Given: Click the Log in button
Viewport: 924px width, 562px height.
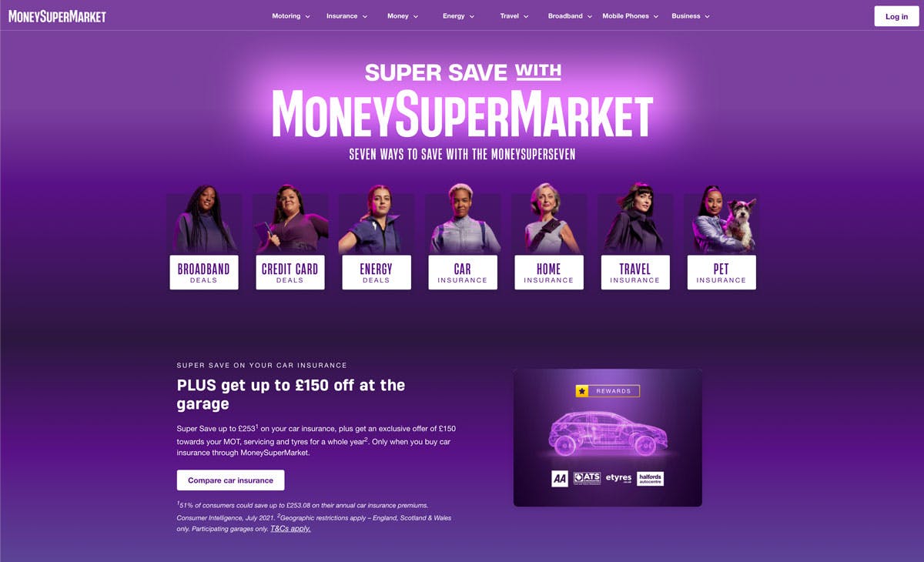Looking at the screenshot, I should (896, 16).
